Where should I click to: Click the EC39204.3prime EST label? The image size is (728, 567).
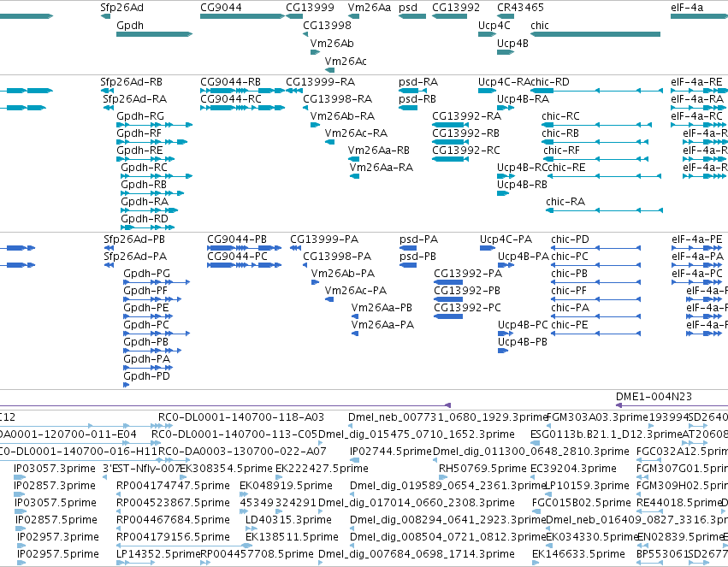pos(573,469)
